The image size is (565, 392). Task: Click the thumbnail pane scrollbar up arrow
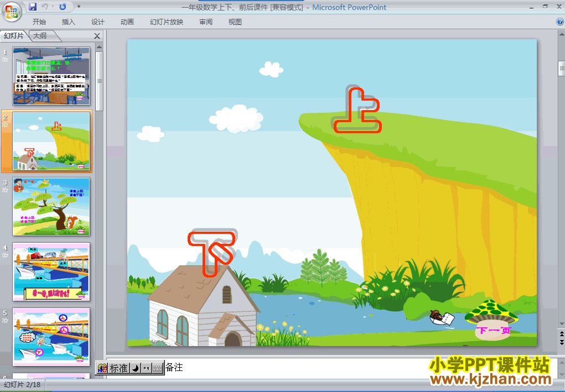[100, 47]
